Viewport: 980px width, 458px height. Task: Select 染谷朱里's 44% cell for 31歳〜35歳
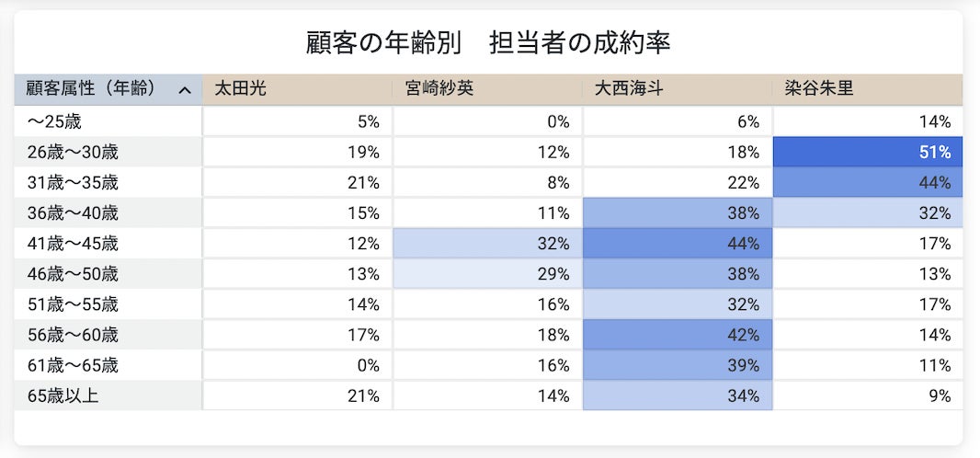coord(867,182)
